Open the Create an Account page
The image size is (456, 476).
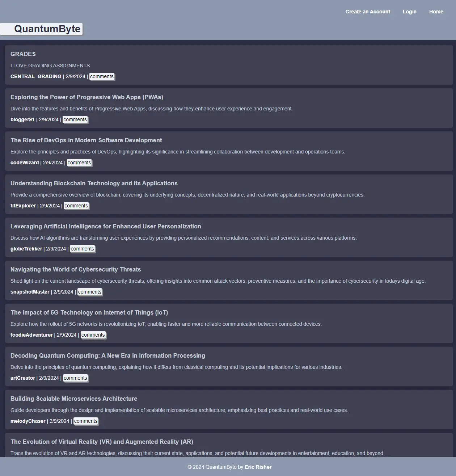tap(368, 12)
